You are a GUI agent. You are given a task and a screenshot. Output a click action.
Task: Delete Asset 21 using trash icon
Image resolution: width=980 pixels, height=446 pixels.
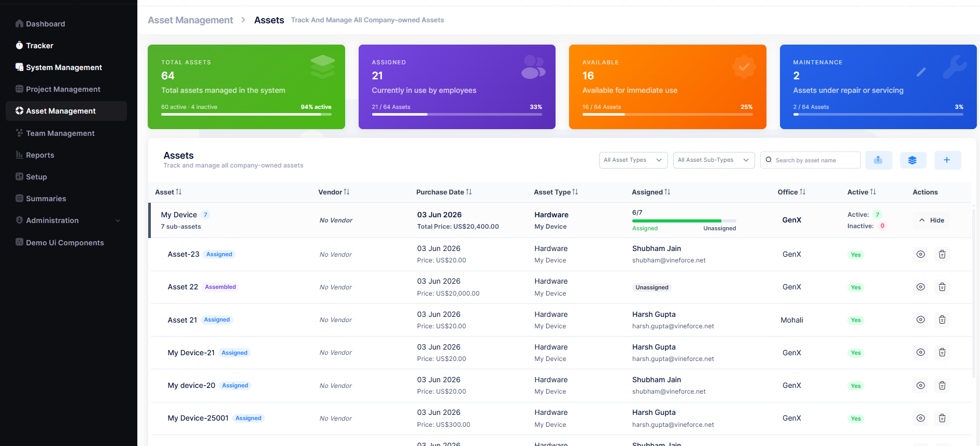(942, 319)
